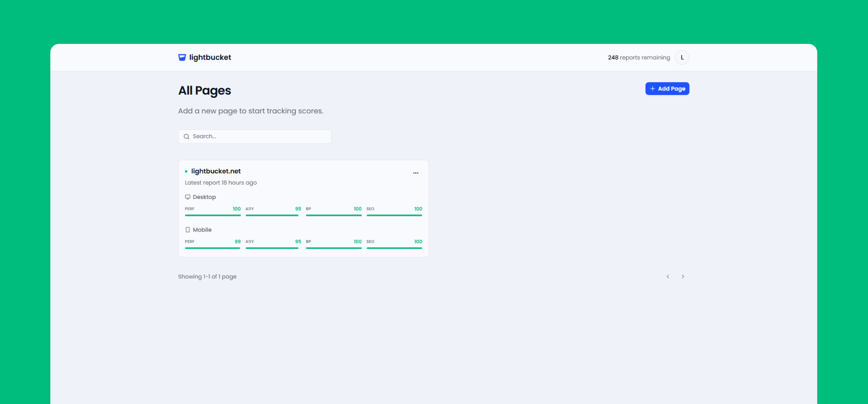
Task: Click the Desktop BP score of 100
Action: [357, 209]
